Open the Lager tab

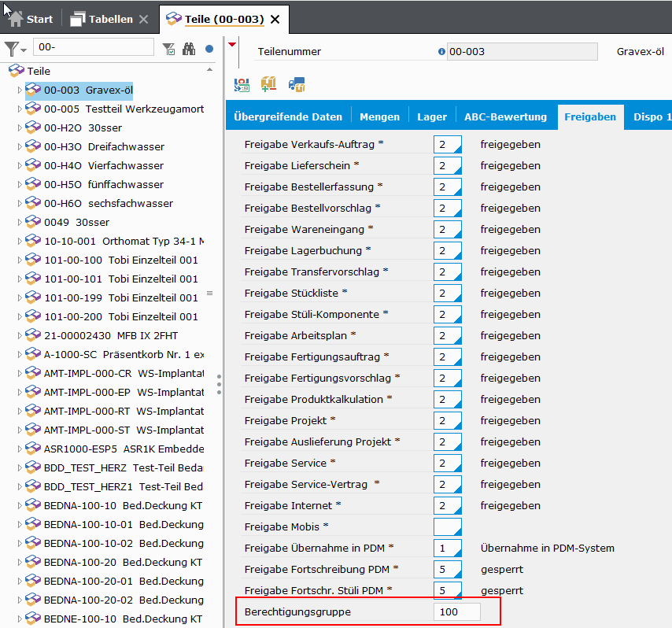tap(432, 116)
